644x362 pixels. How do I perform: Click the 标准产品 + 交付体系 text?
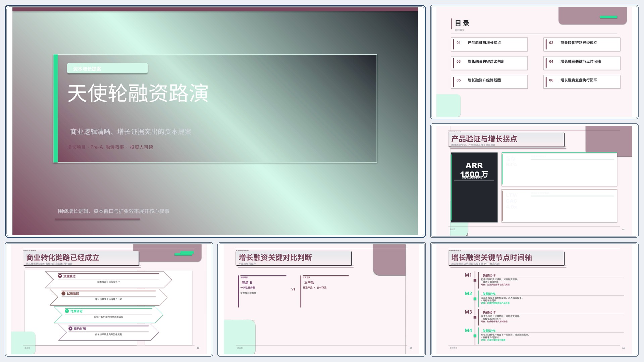click(x=315, y=288)
